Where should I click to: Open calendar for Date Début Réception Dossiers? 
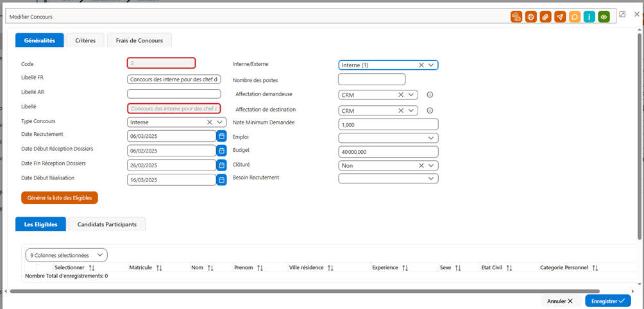pyautogui.click(x=221, y=151)
